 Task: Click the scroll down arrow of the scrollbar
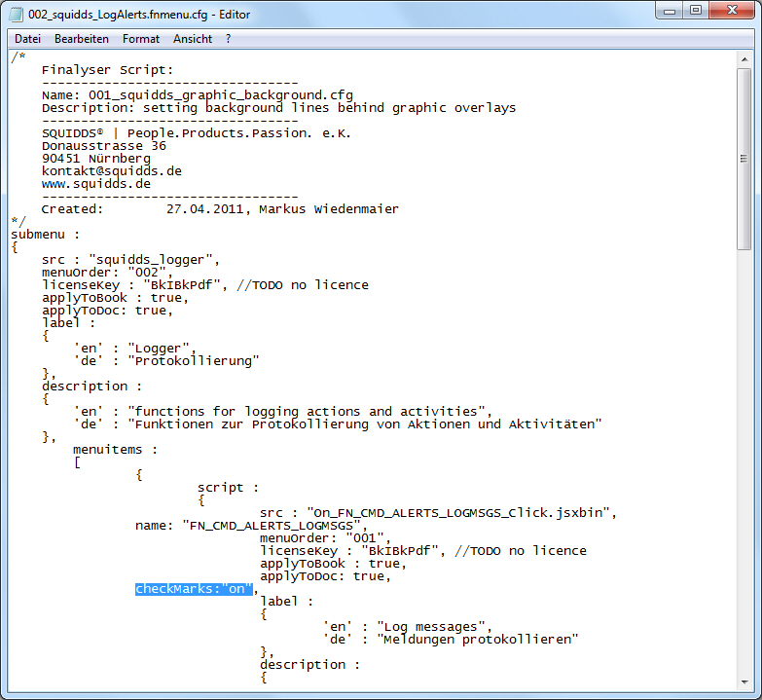point(744,682)
